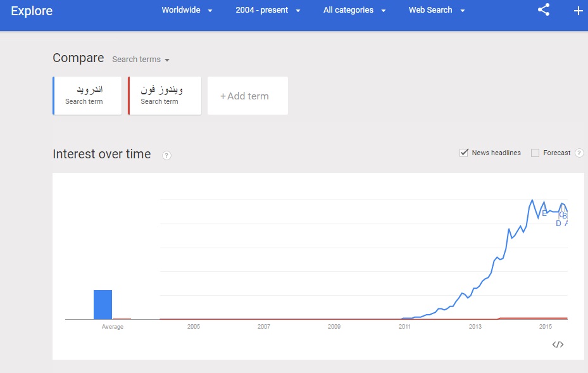Click the plus icon in header
588x373 pixels.
coord(578,11)
